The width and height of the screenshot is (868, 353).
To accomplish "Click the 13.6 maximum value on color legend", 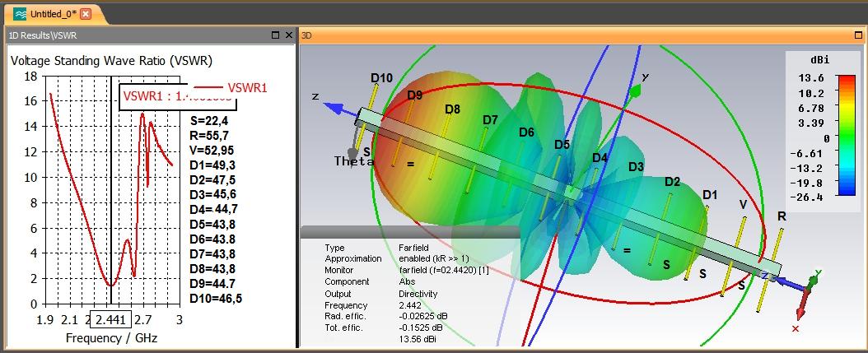I will (810, 78).
